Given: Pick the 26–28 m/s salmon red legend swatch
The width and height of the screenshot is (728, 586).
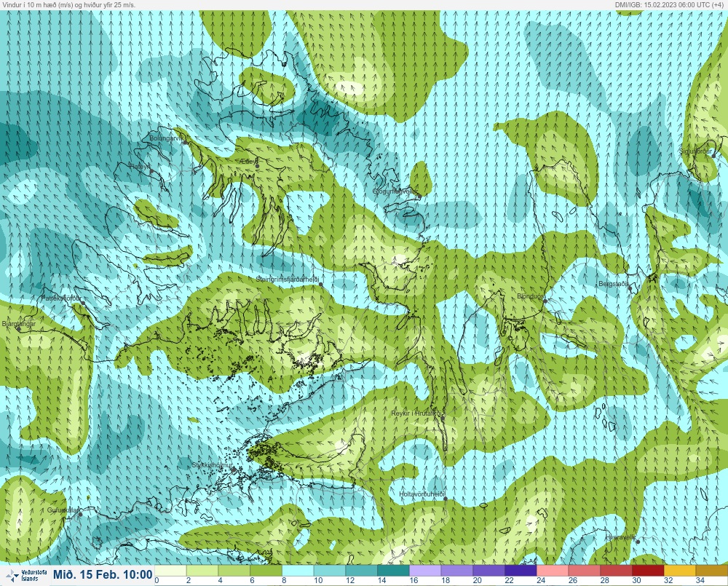Looking at the screenshot, I should click(x=584, y=570).
